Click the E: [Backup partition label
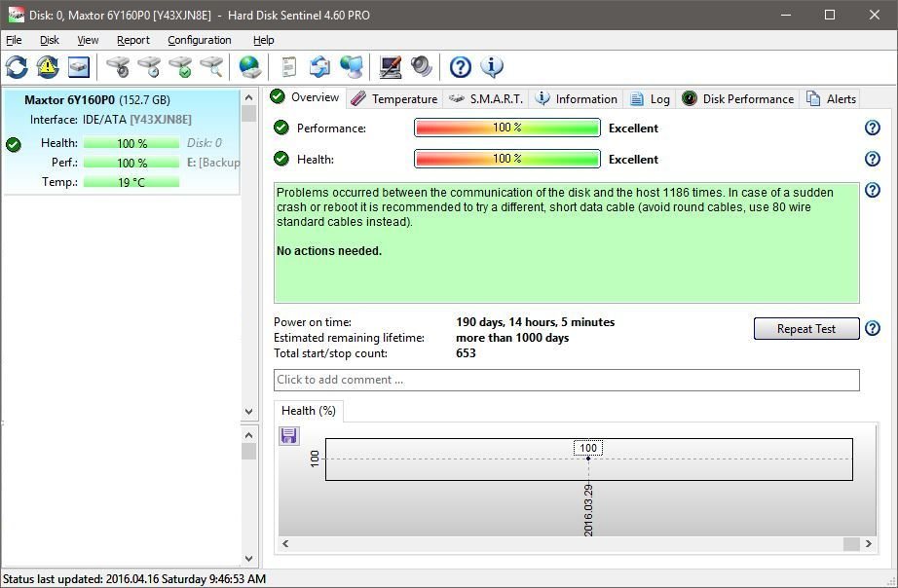The image size is (898, 588). (x=213, y=163)
